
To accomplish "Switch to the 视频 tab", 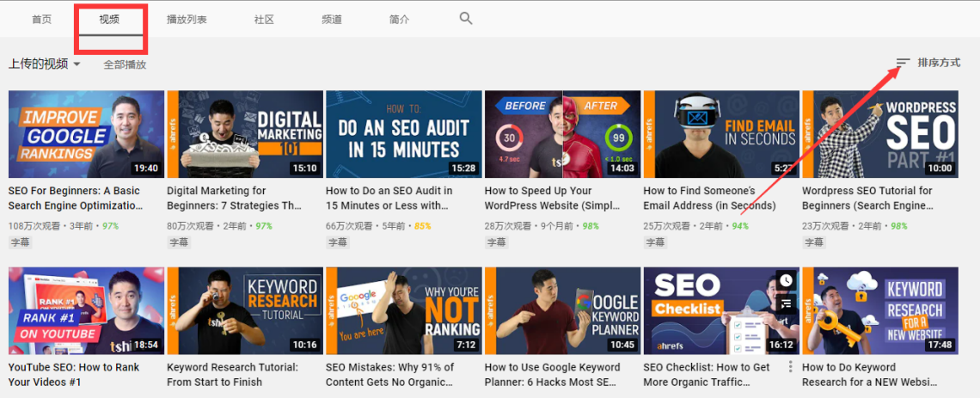I will click(x=109, y=20).
